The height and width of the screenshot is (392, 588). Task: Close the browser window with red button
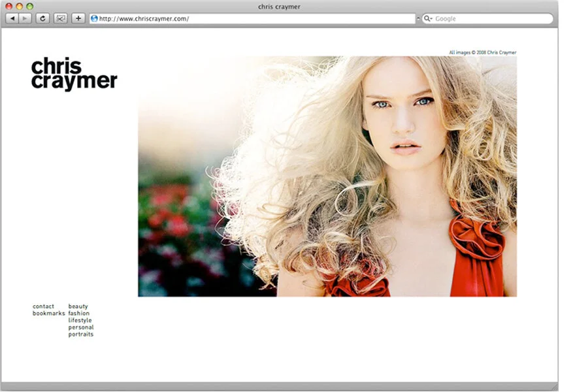8,7
